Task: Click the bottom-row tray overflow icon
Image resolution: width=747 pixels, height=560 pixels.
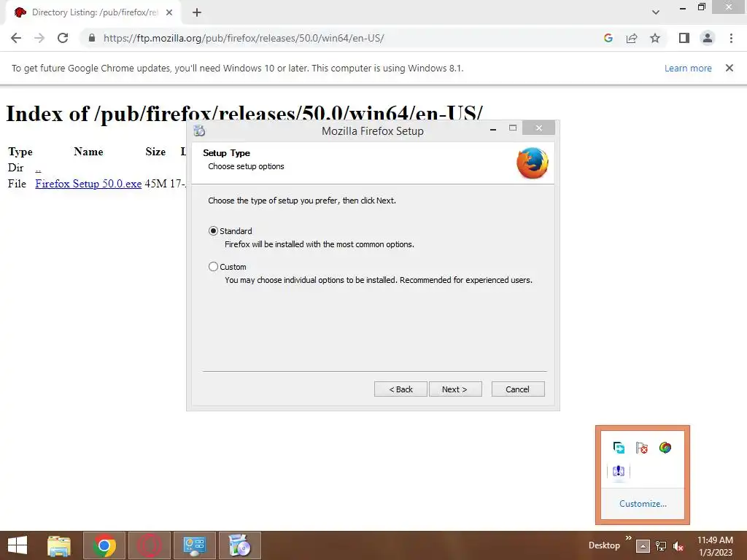Action: tap(619, 472)
